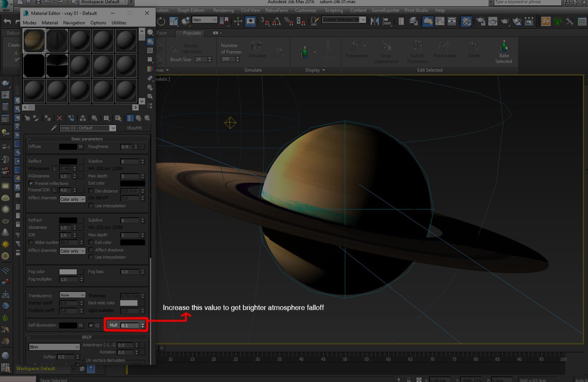
Task: Open the Material/Map Navigator icon
Action: pos(150,105)
